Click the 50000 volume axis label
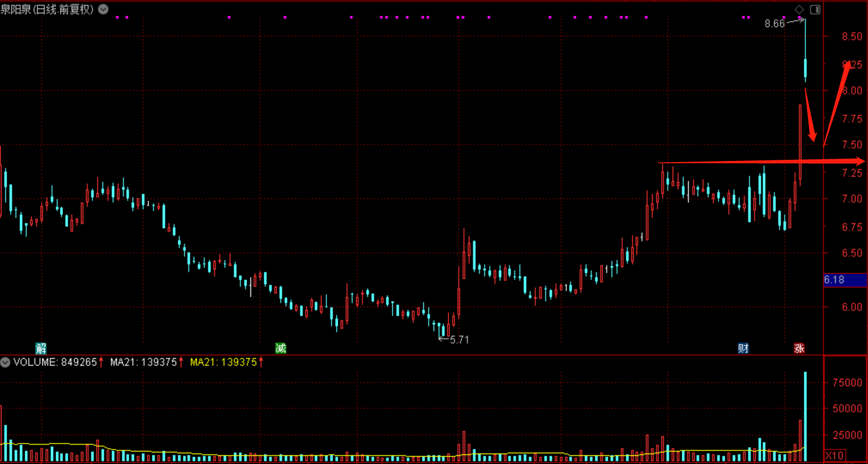Viewport: 868px width, 464px height. 848,408
